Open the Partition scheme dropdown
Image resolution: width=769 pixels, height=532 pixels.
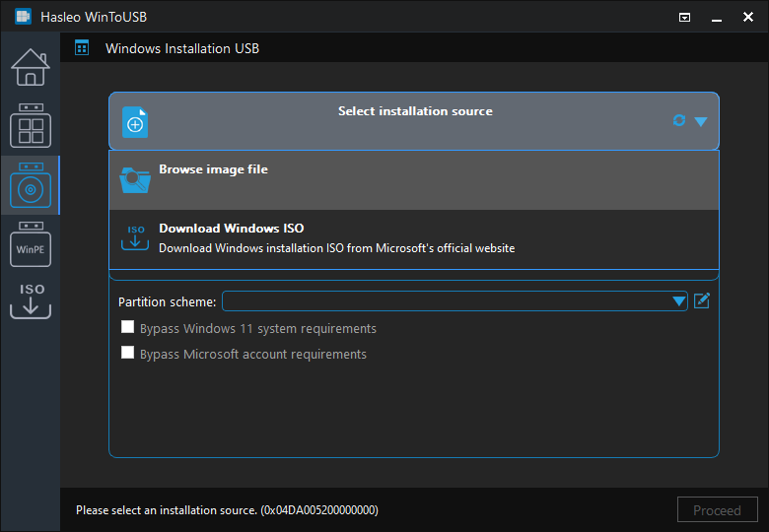(x=454, y=300)
